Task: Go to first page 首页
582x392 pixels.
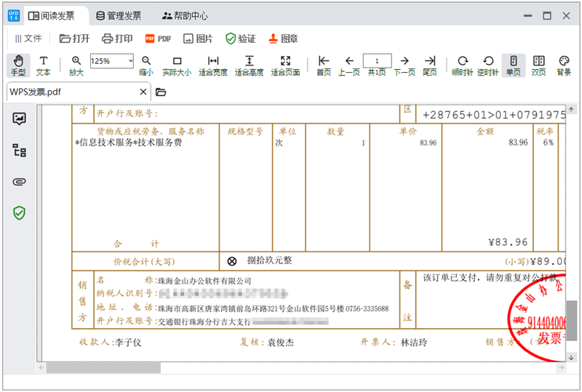Action: tap(324, 65)
